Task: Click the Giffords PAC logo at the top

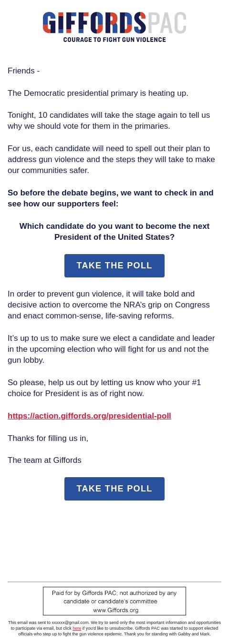Action: tap(114, 27)
